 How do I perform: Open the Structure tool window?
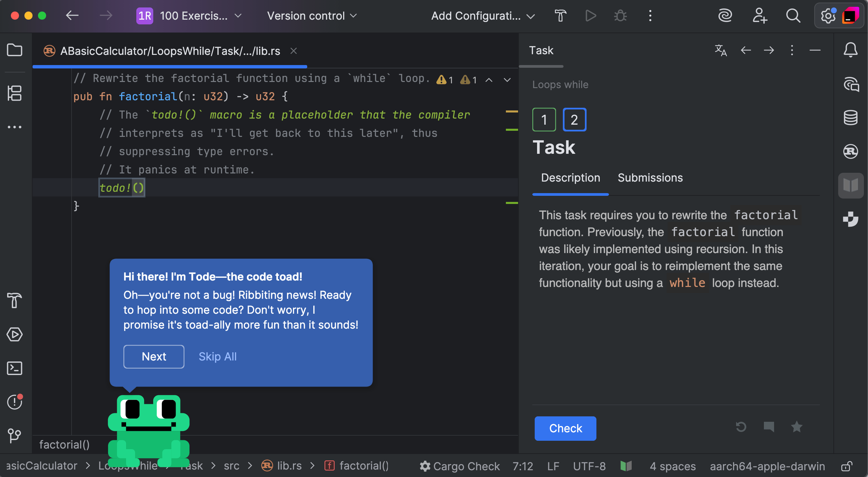15,93
